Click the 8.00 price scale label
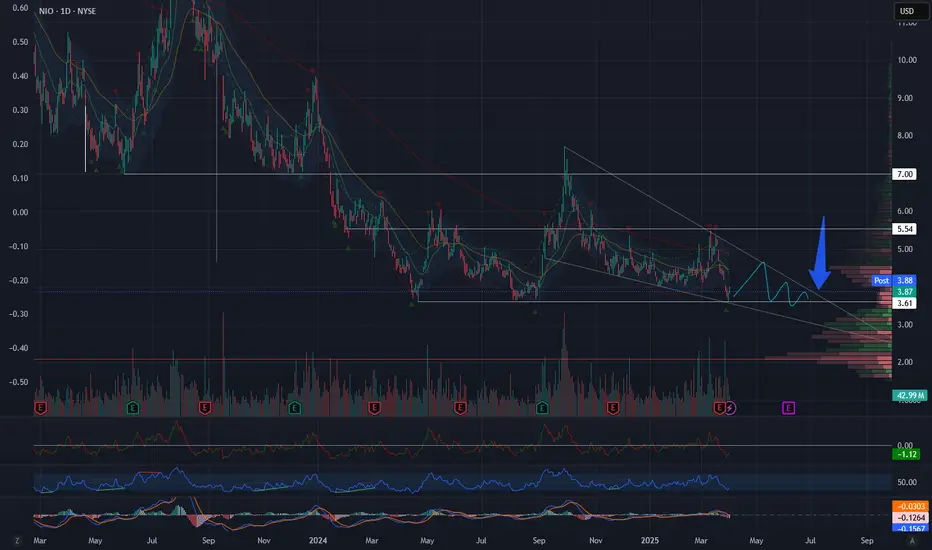Viewport: 932px width, 550px height. coord(905,136)
